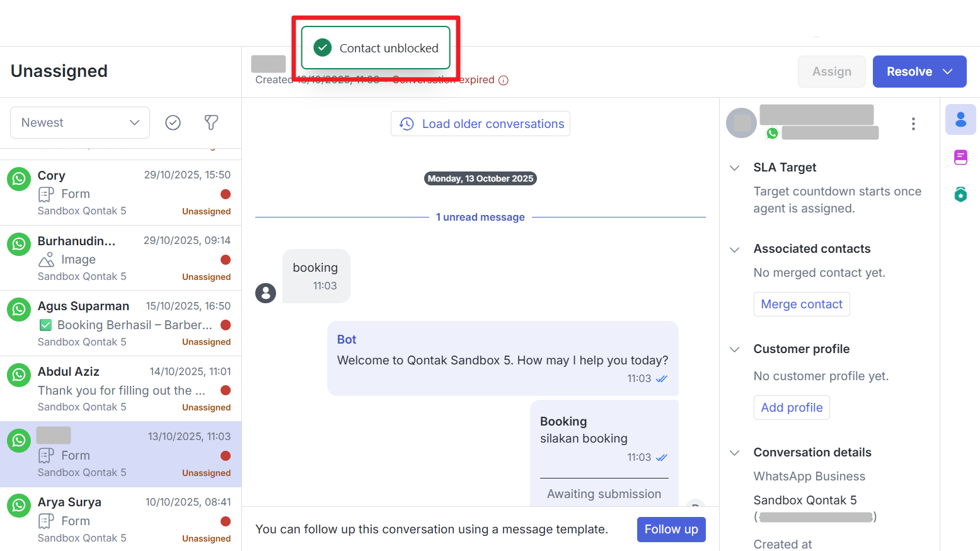Open the contact info sidebar icon
This screenshot has height=551, width=980.
click(x=960, y=120)
